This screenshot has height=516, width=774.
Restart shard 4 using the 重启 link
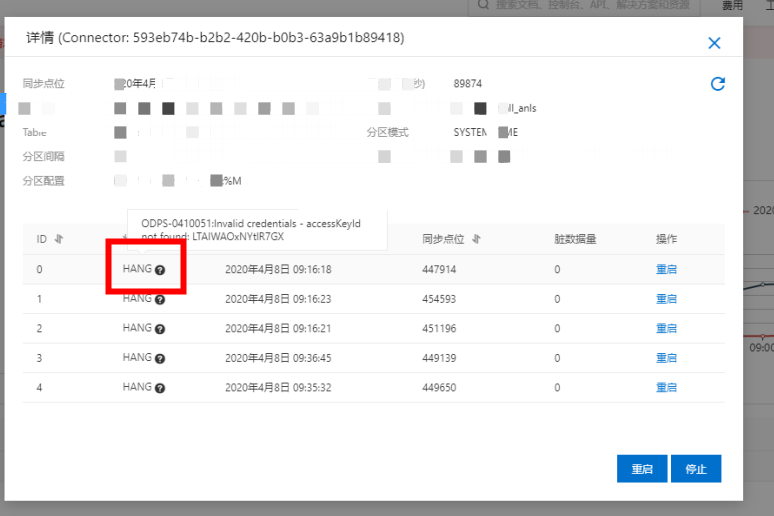click(x=666, y=387)
